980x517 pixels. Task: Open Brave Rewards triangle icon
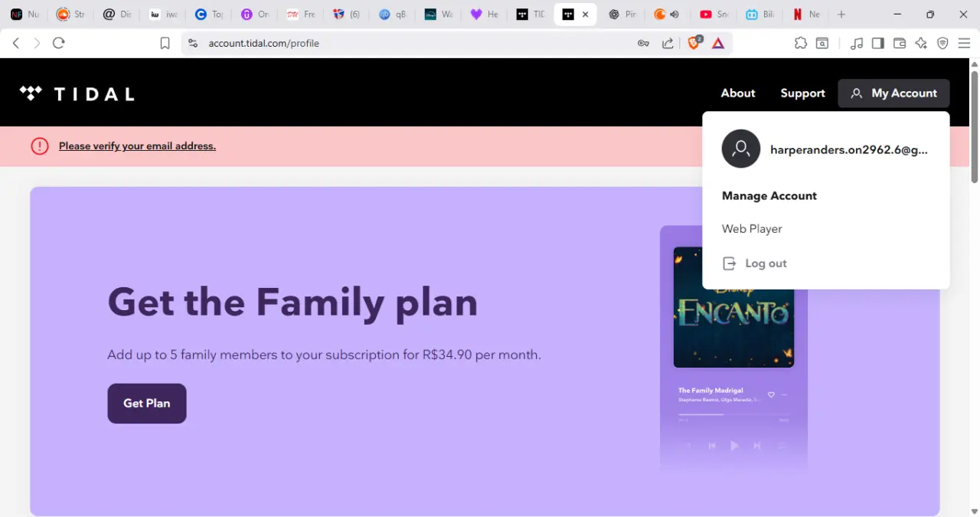pyautogui.click(x=718, y=44)
